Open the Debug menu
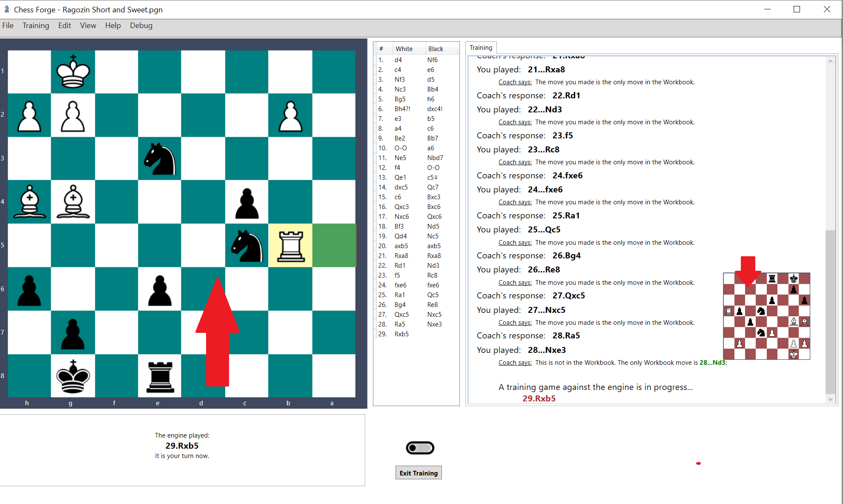 pyautogui.click(x=141, y=26)
